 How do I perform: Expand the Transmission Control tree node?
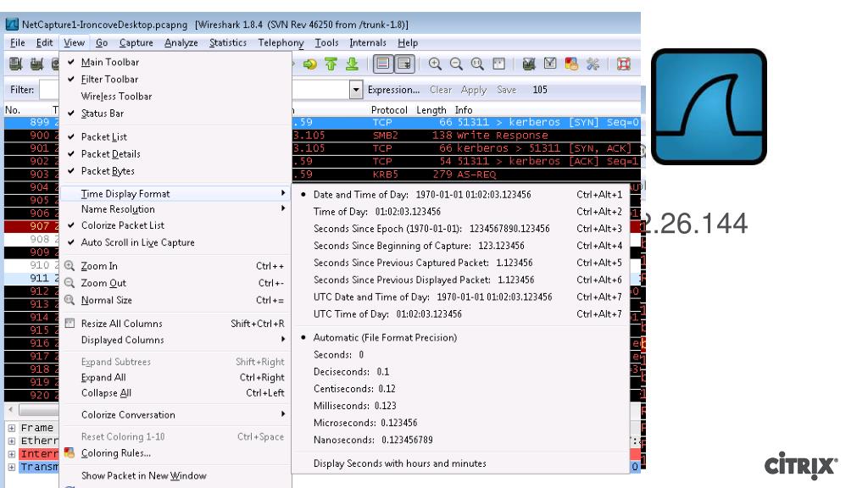pos(12,467)
